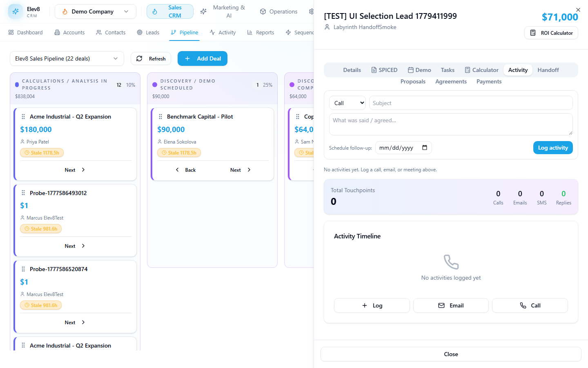Switch to the Details tab

[x=352, y=70]
